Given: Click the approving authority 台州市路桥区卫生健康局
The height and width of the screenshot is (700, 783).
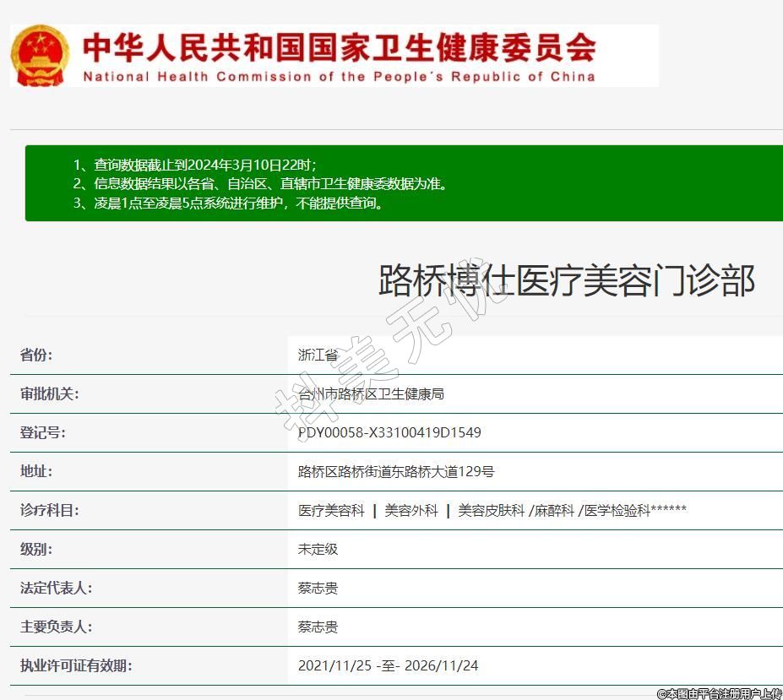Looking at the screenshot, I should pos(371,393).
